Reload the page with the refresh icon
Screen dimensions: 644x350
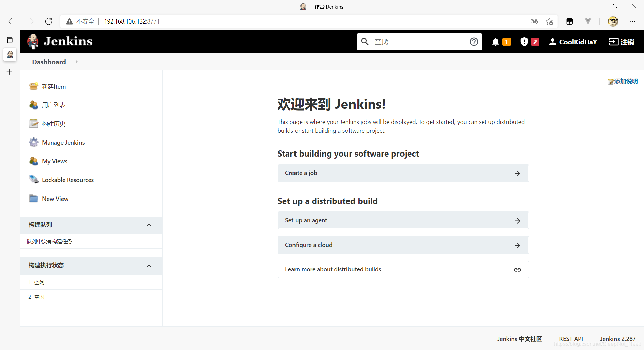49,21
